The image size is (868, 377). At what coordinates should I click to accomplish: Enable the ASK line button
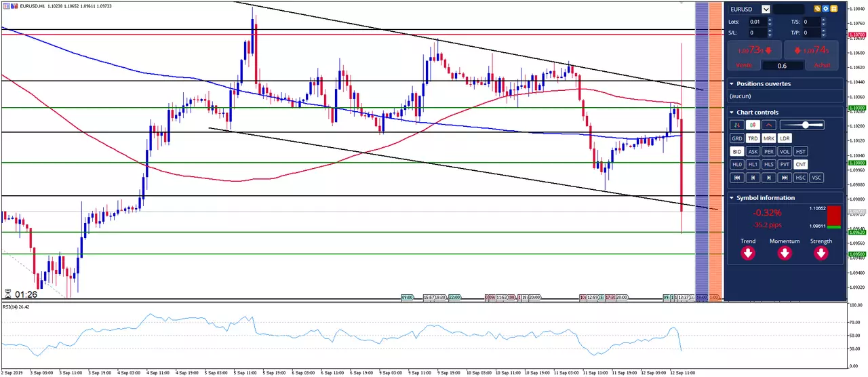tap(753, 151)
